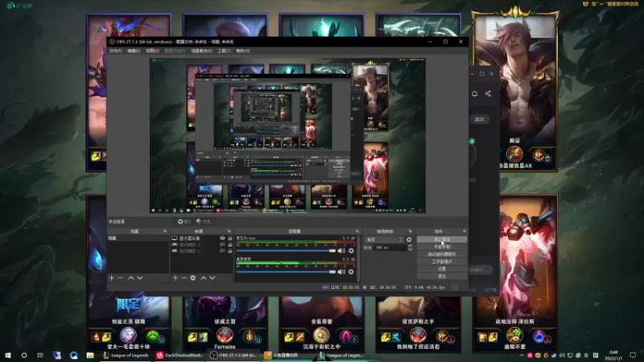Open 场景集合(S) menu

coord(202,51)
